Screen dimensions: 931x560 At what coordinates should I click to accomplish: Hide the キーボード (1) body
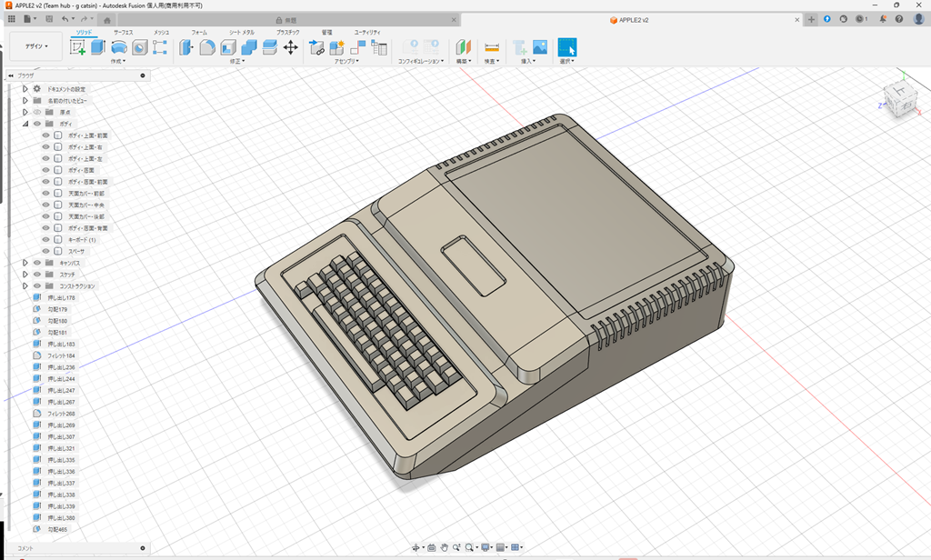(45, 239)
